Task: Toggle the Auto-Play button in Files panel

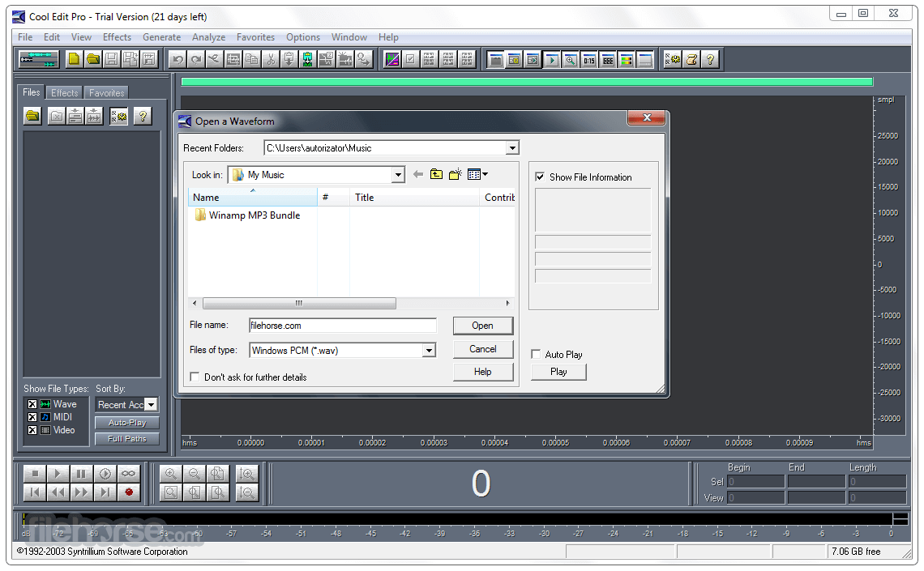Action: (x=126, y=423)
